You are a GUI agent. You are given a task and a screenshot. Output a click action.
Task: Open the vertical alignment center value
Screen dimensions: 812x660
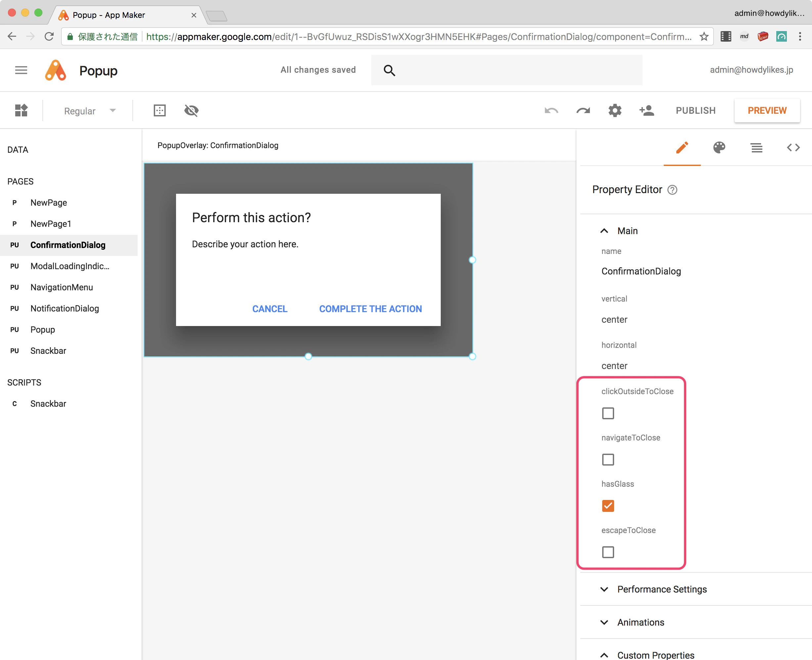coord(614,320)
